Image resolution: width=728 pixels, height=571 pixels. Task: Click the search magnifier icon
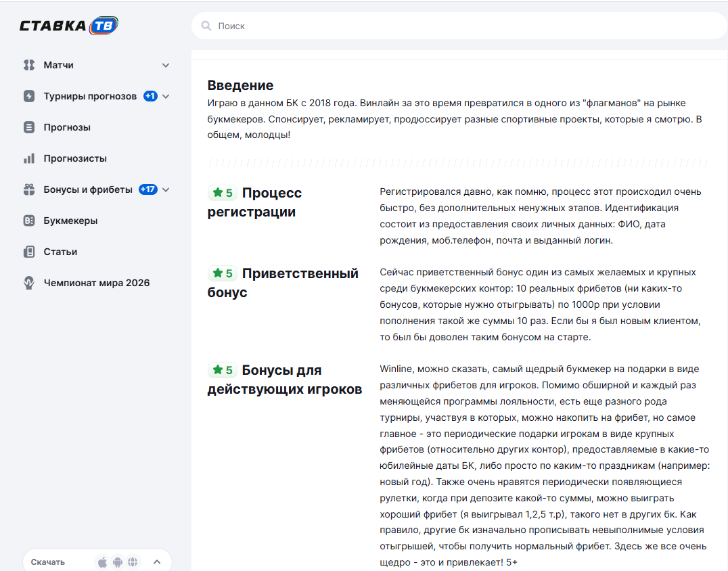coord(206,26)
